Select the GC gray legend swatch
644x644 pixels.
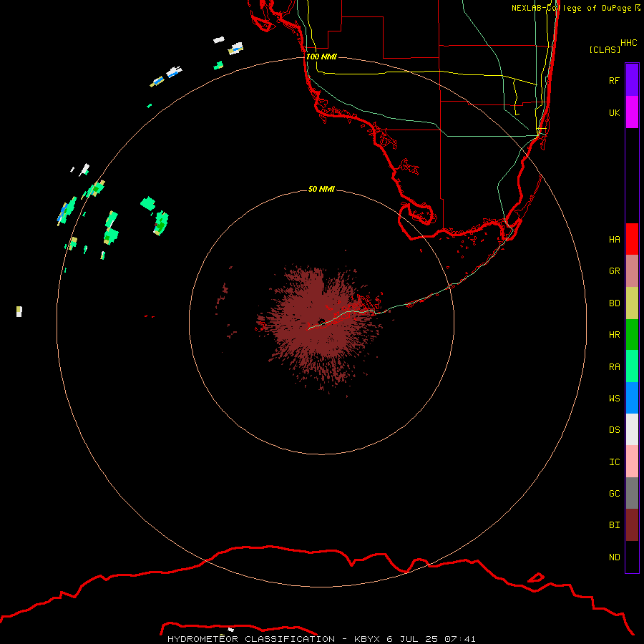(x=632, y=493)
